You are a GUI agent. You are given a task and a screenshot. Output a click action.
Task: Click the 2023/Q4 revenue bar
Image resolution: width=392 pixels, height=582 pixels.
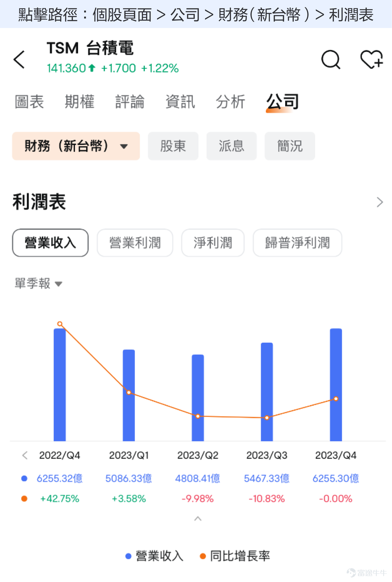[x=336, y=385]
